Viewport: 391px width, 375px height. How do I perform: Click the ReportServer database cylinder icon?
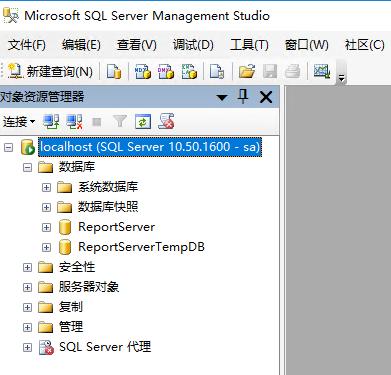coord(65,227)
